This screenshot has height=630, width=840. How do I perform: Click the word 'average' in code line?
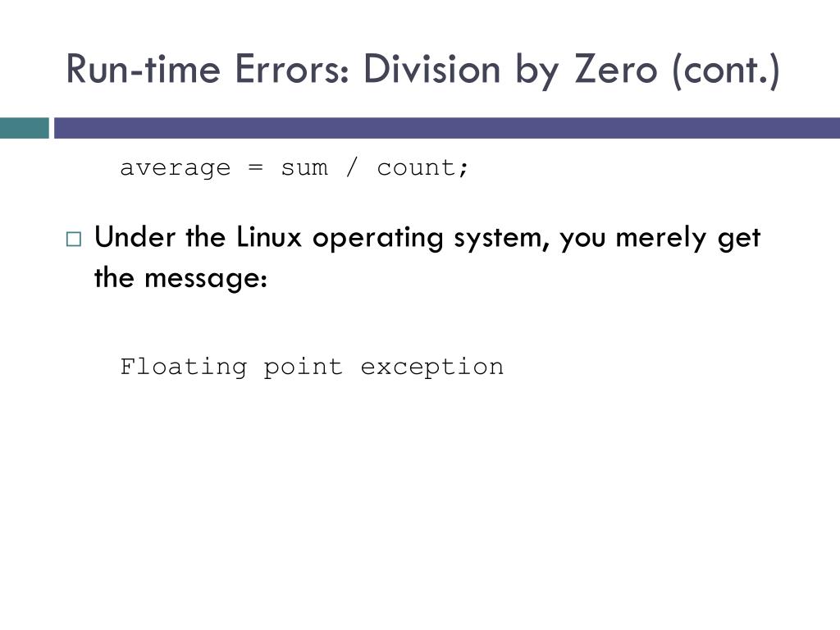(x=176, y=168)
